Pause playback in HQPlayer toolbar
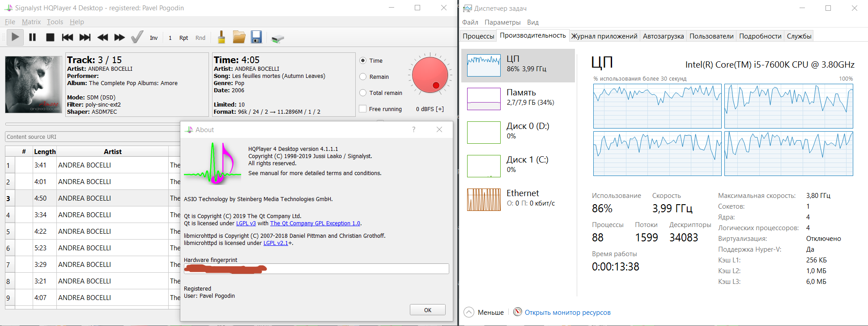Image resolution: width=868 pixels, height=326 pixels. tap(33, 37)
